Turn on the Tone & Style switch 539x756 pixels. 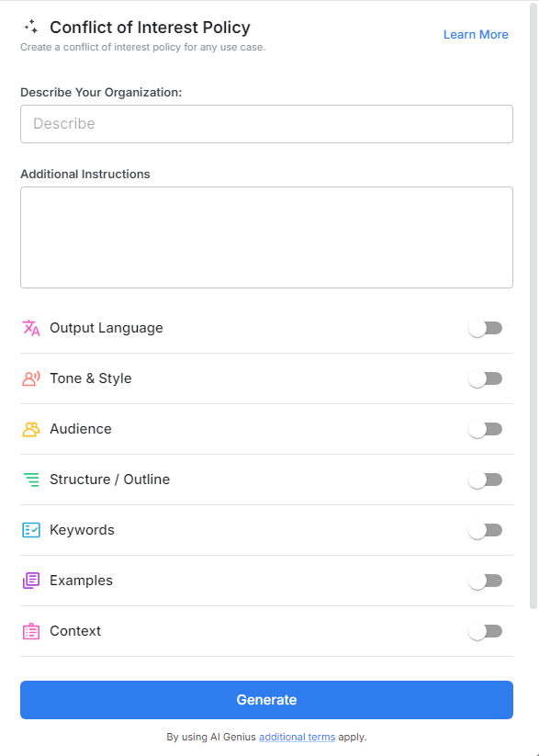tap(486, 378)
